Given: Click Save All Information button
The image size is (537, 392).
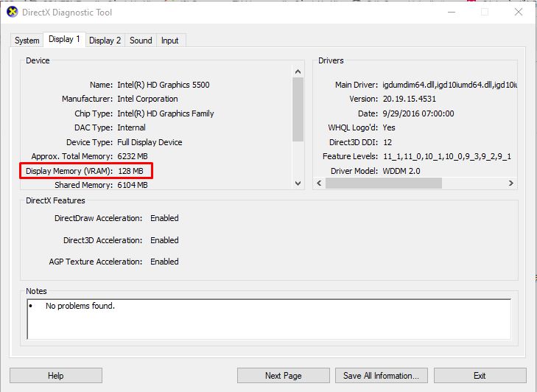Looking at the screenshot, I should click(x=381, y=376).
